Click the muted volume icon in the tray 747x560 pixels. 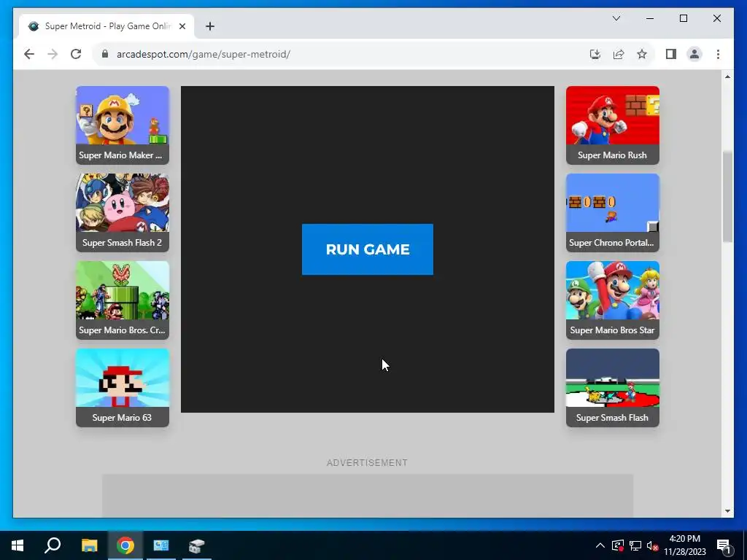click(x=653, y=545)
